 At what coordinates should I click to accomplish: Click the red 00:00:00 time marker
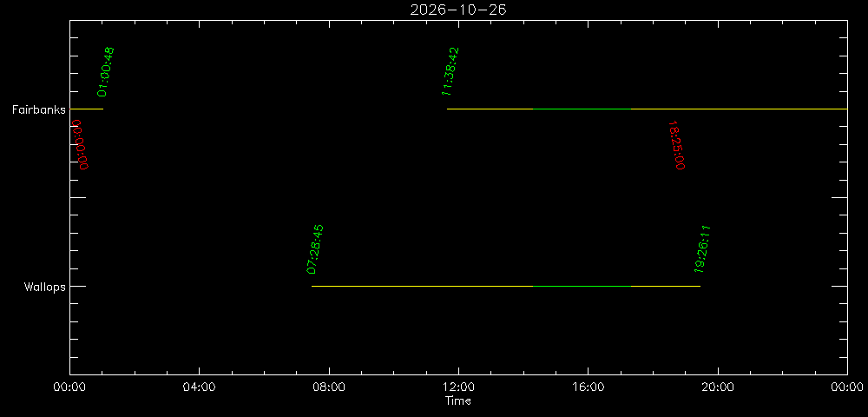tap(80, 144)
